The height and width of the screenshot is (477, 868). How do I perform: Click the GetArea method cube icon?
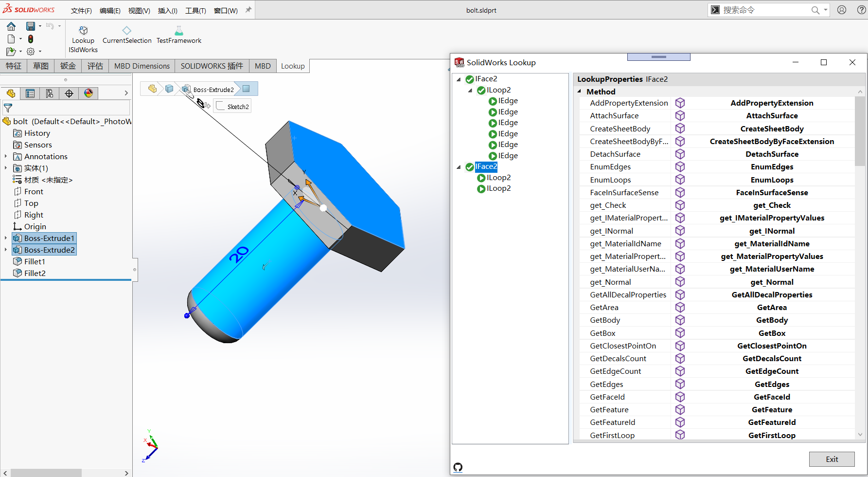(x=680, y=308)
